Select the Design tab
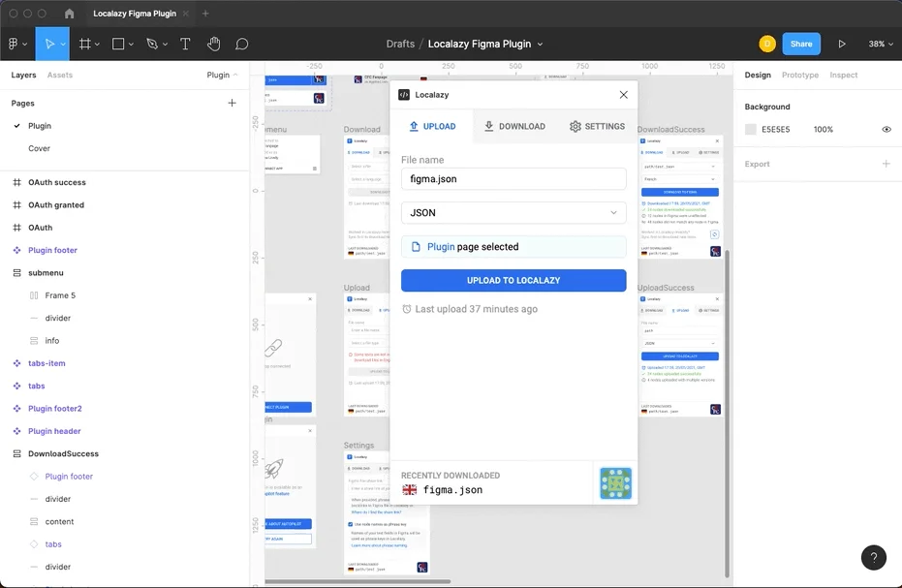Image resolution: width=902 pixels, height=588 pixels. [x=758, y=75]
